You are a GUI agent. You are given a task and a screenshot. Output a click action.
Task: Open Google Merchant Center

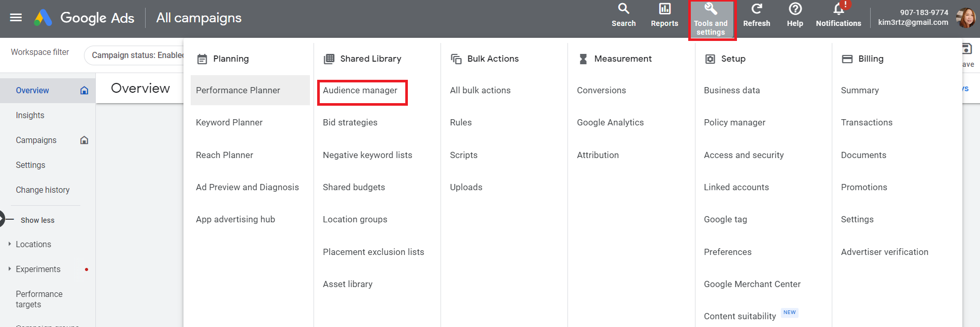click(752, 284)
